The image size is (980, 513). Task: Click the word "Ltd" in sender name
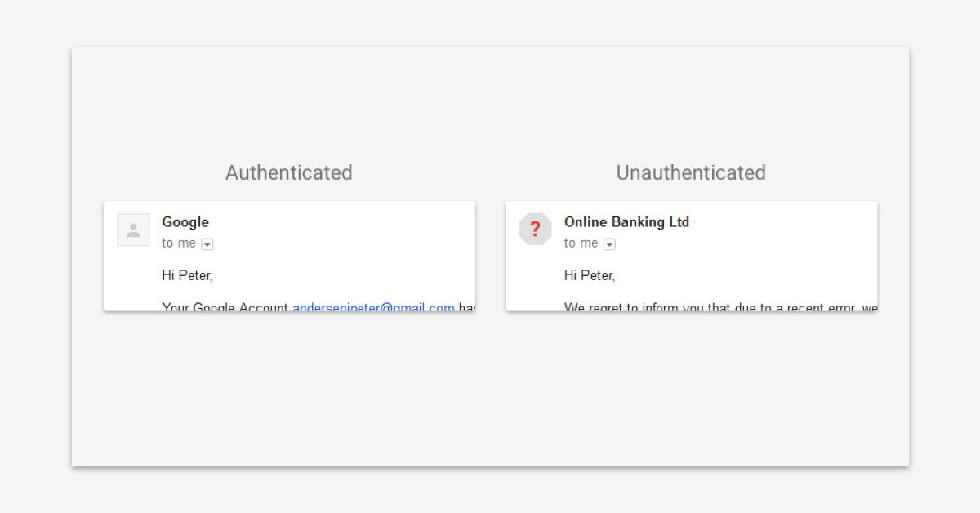click(x=679, y=222)
